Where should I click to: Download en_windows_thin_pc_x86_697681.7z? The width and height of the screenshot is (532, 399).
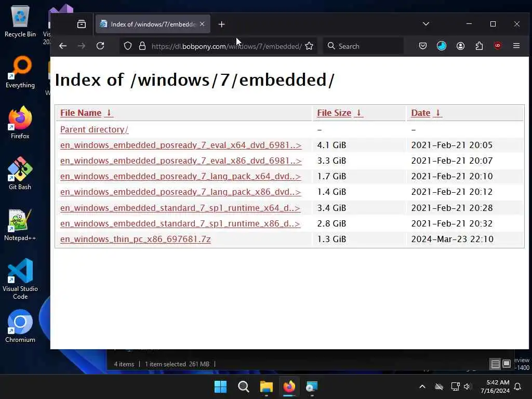coord(136,239)
